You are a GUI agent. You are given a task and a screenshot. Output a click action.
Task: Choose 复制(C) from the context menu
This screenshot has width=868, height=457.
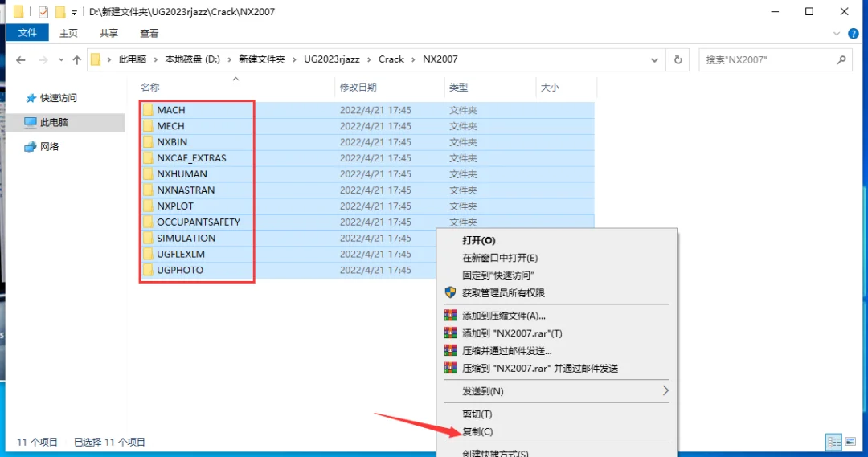click(x=477, y=431)
